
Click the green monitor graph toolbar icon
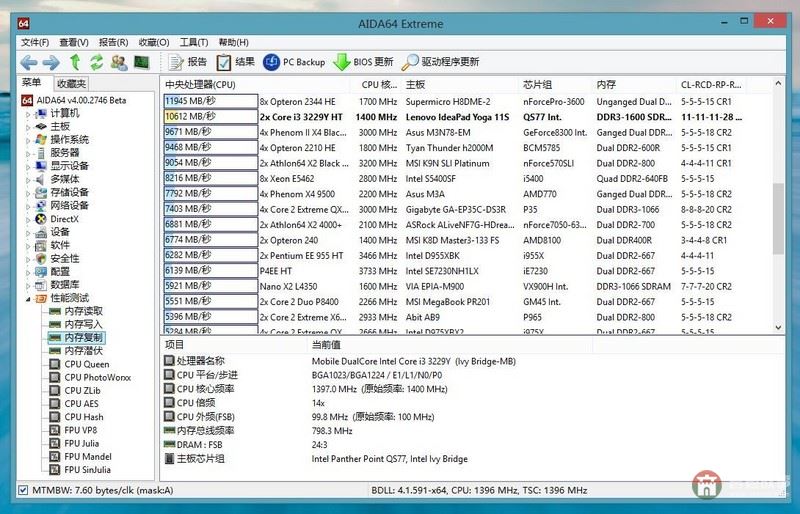tap(141, 62)
